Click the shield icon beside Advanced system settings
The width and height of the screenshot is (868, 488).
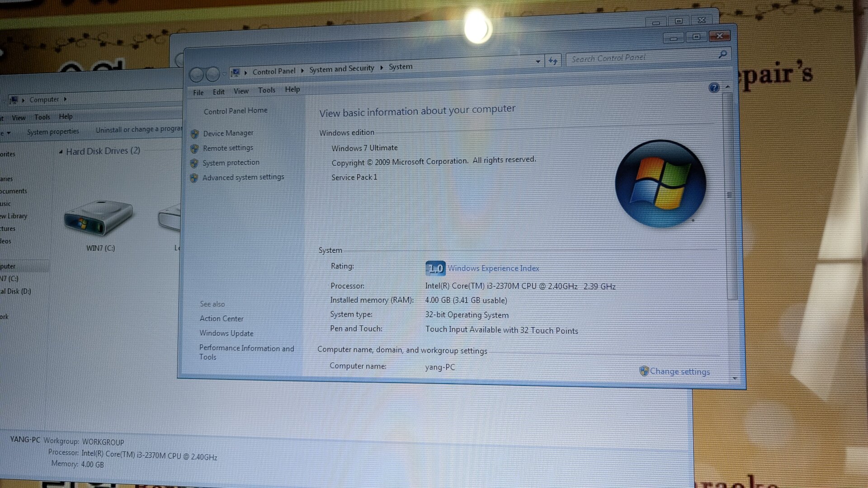194,178
